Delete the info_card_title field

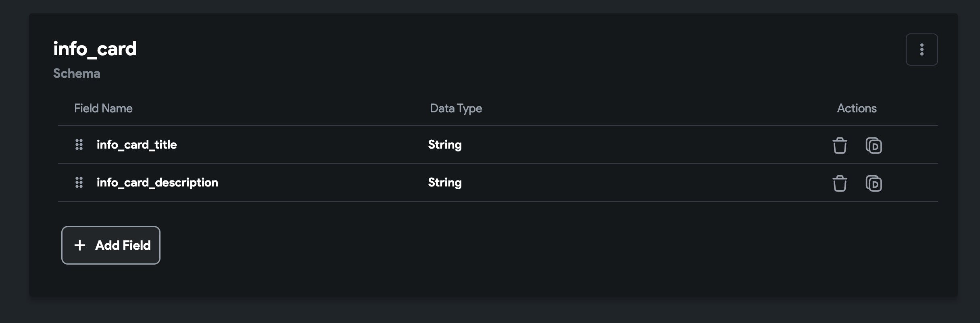coord(840,145)
